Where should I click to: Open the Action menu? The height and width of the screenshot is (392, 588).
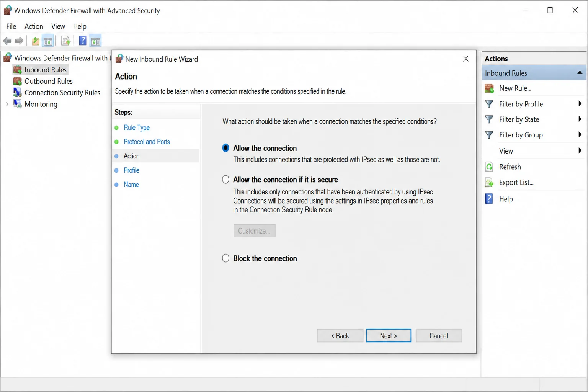tap(34, 26)
